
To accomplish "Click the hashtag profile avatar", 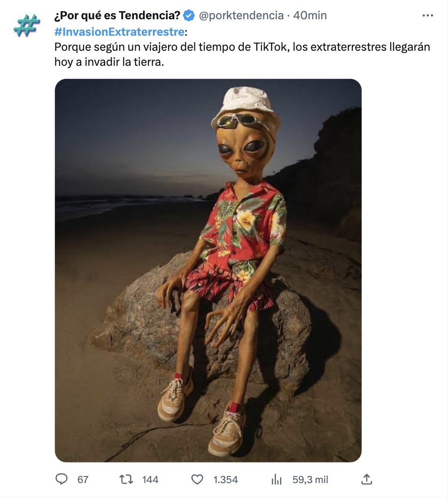I will click(27, 25).
